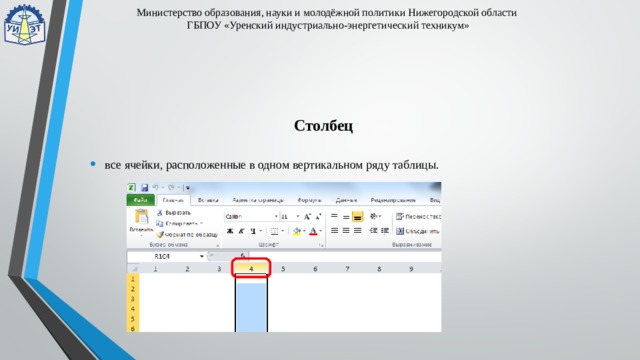Open the font color dropdown arrow
This screenshot has width=640, height=360.
pos(321,231)
